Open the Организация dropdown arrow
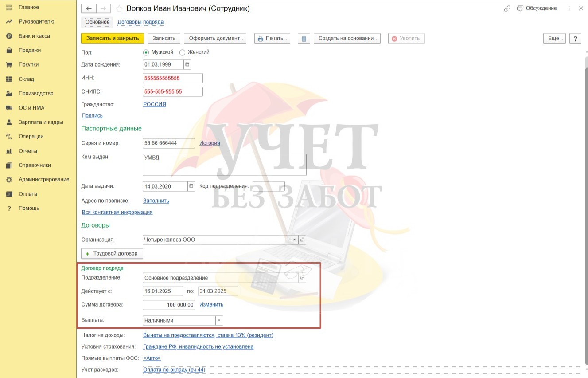Screen dimensions: 588x378 pos(295,240)
